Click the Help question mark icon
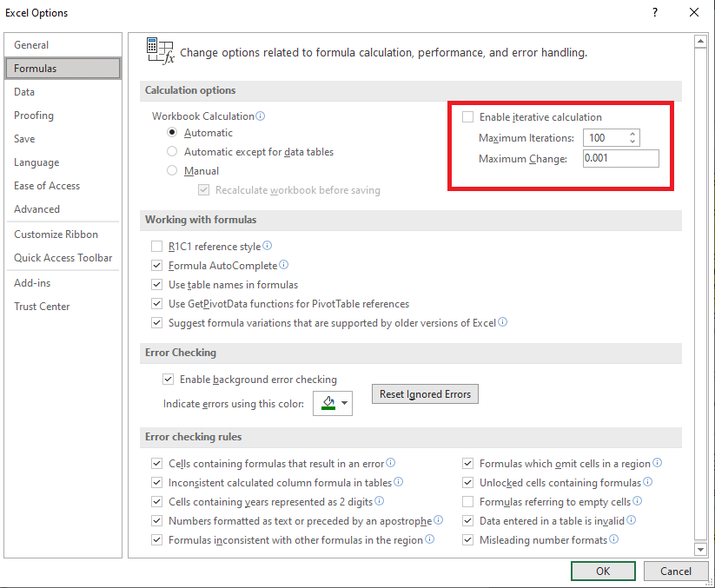Screen dimensions: 715x588 click(655, 12)
